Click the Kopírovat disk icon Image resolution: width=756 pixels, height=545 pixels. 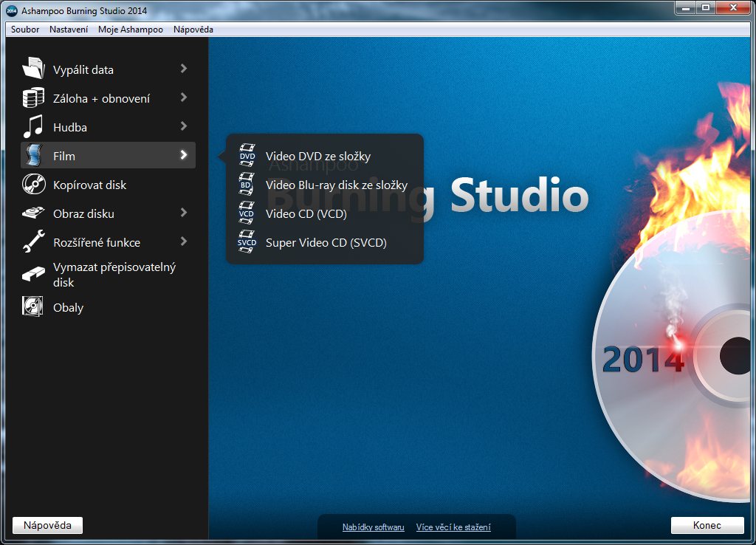[33, 184]
